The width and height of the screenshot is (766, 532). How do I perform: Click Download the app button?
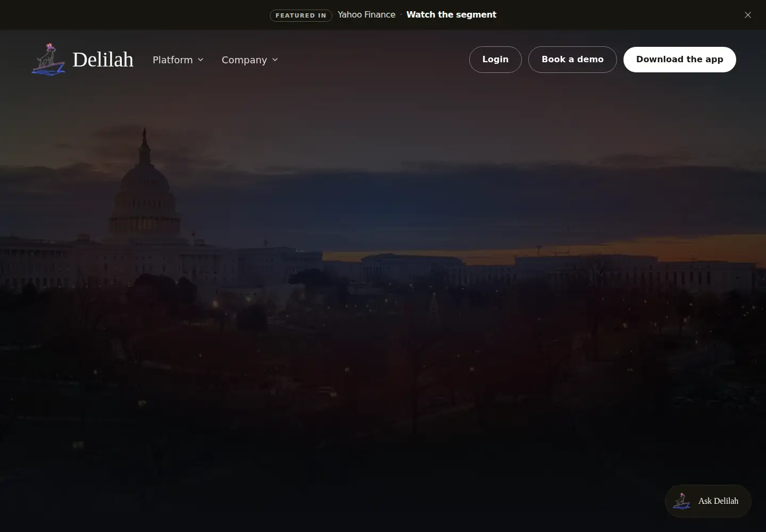[x=680, y=60]
